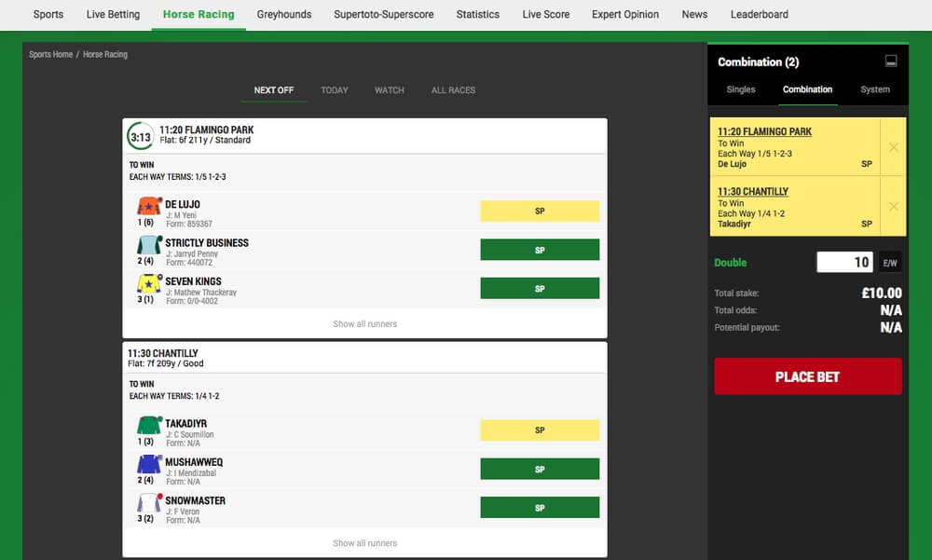Click Mushawweq jockey silk icon
The height and width of the screenshot is (560, 932).
tap(149, 464)
